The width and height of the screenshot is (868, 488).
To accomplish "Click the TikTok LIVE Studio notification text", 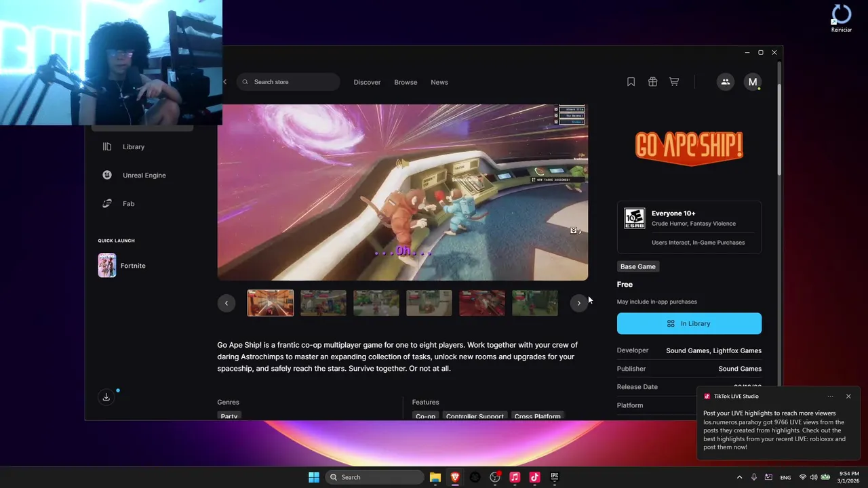I will click(x=774, y=430).
